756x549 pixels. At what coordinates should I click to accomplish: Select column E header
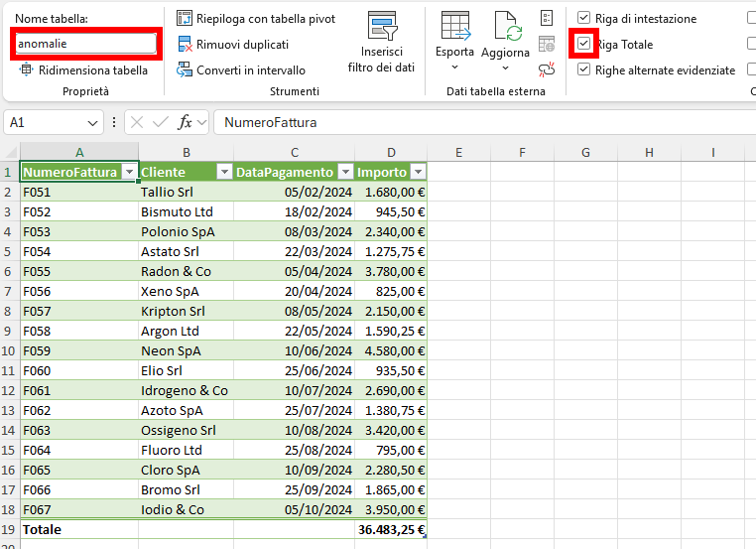[x=458, y=152]
